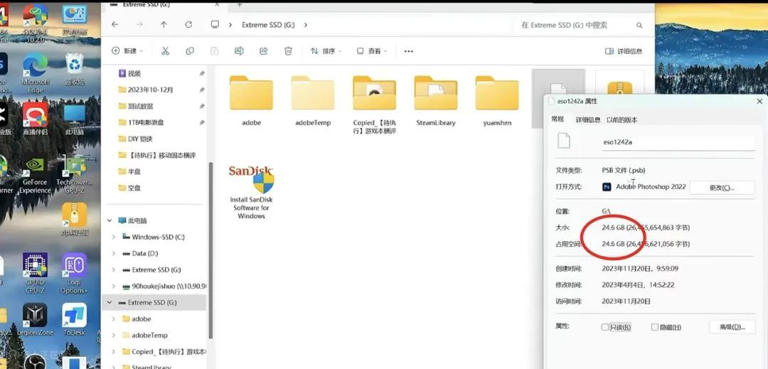
Task: Open Logi Options+ desktop shortcut
Action: coord(74,273)
